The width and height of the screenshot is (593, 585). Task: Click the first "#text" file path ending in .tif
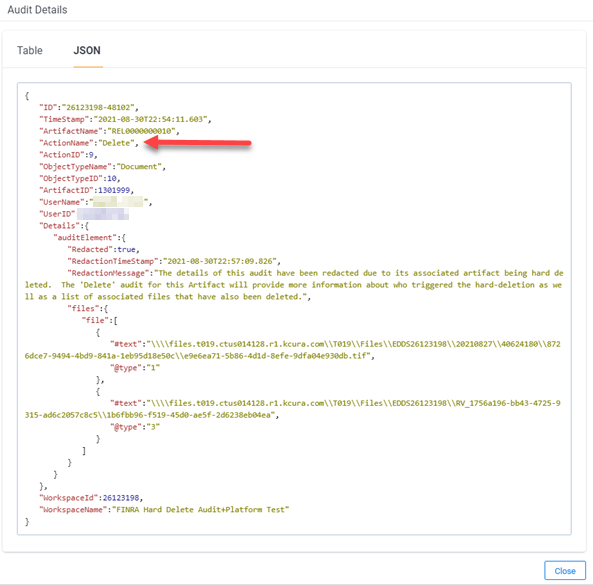tap(293, 350)
